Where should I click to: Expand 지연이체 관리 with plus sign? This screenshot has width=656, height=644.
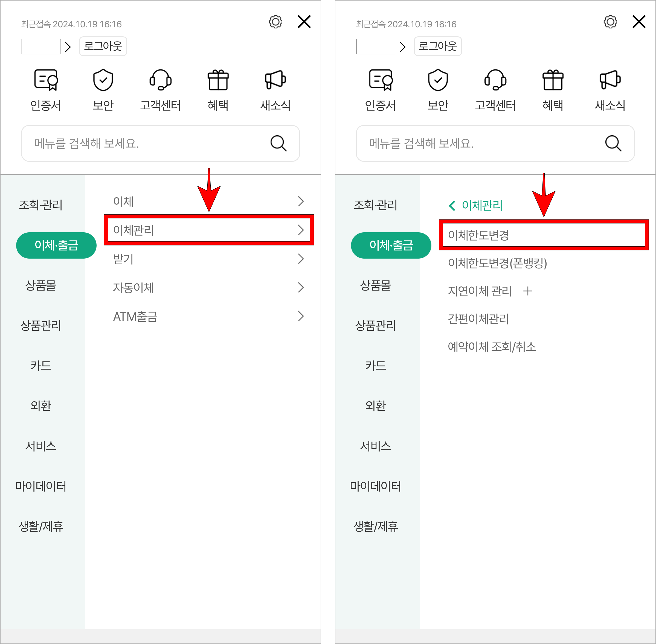click(528, 291)
